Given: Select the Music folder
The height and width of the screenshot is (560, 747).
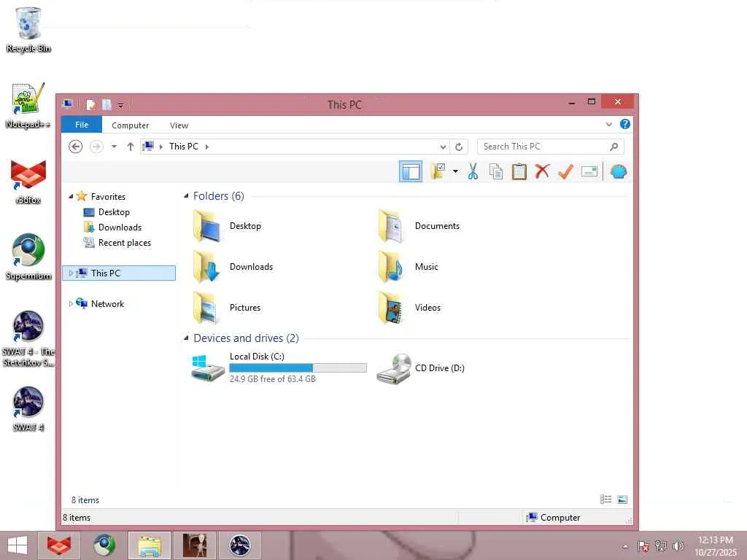Looking at the screenshot, I should pyautogui.click(x=408, y=267).
